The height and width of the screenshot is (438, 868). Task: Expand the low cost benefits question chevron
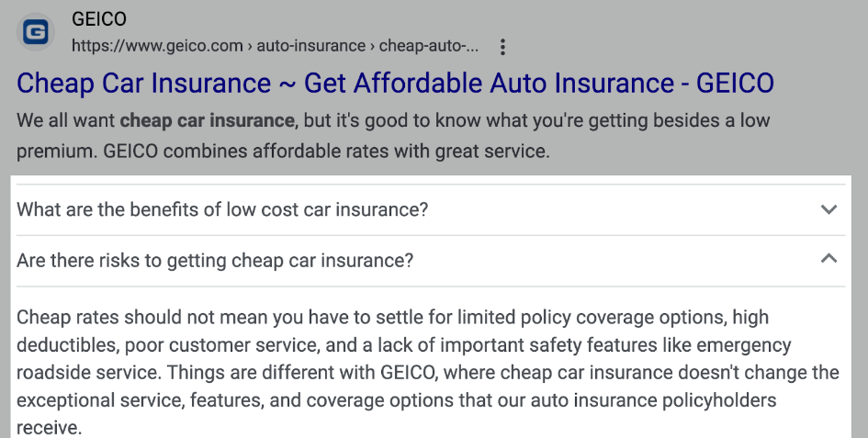pos(829,209)
